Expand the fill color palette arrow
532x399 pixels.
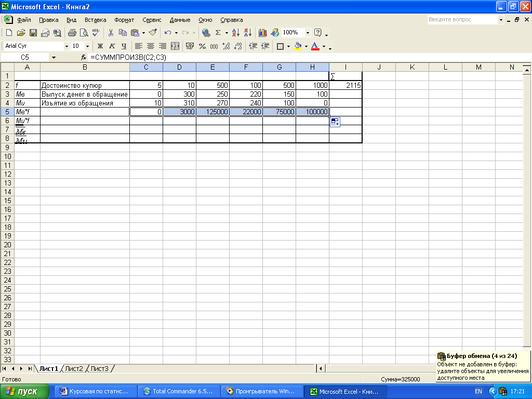306,46
